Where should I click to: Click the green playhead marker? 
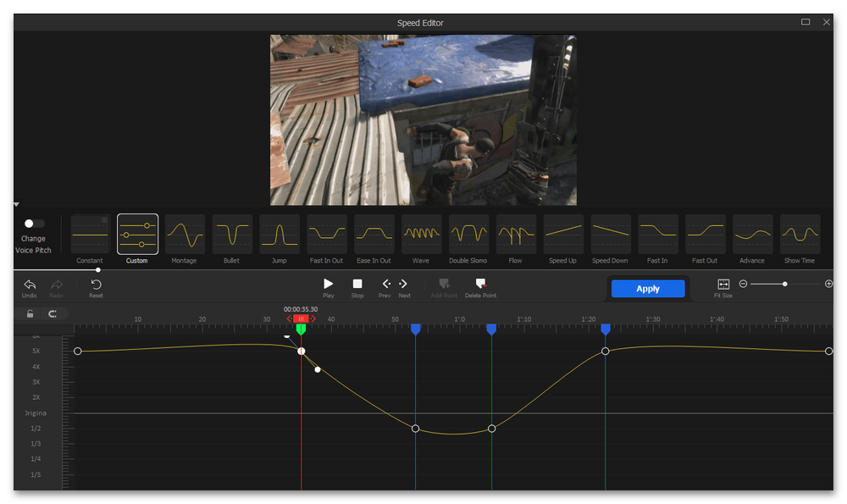[301, 329]
